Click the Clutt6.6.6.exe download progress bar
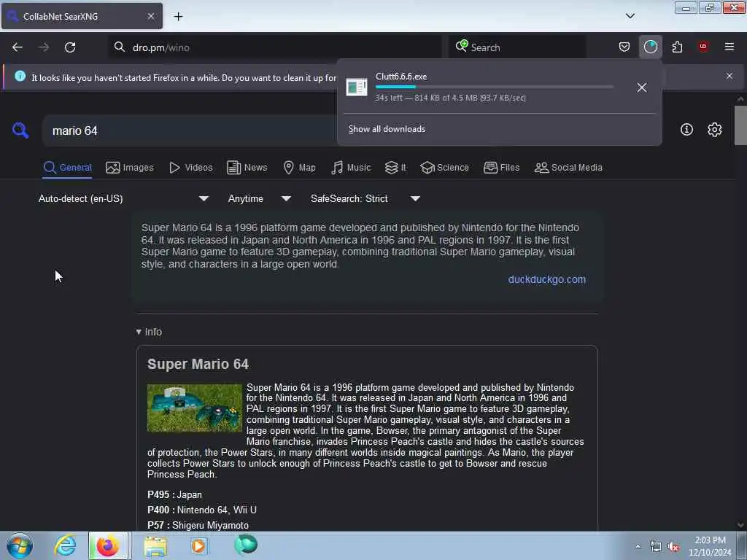This screenshot has width=747, height=560. coord(494,87)
